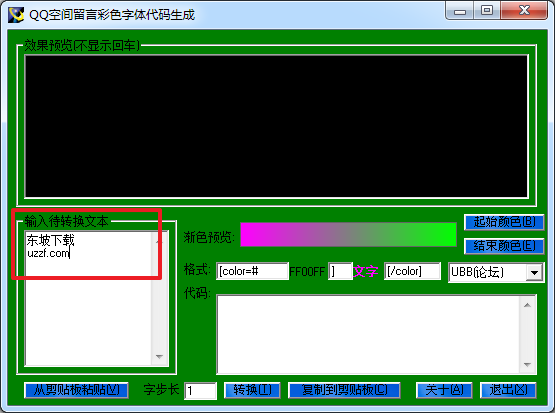
Task: Click the 结束颜色(E) end color button
Action: click(504, 246)
